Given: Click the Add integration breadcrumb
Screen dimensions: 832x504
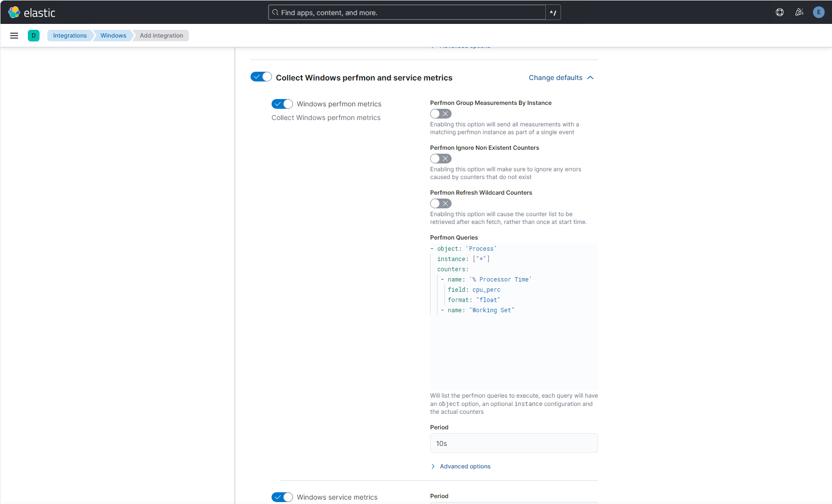Looking at the screenshot, I should point(161,36).
